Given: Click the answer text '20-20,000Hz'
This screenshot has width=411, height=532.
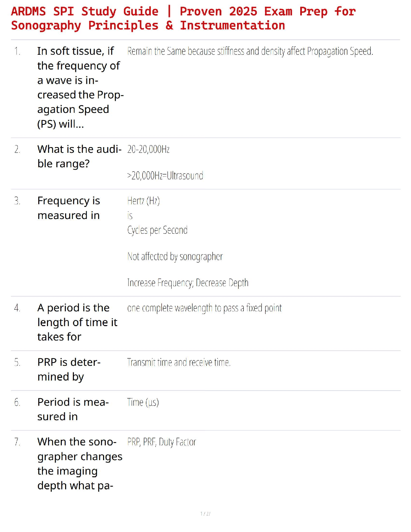Looking at the screenshot, I should pos(148,149).
